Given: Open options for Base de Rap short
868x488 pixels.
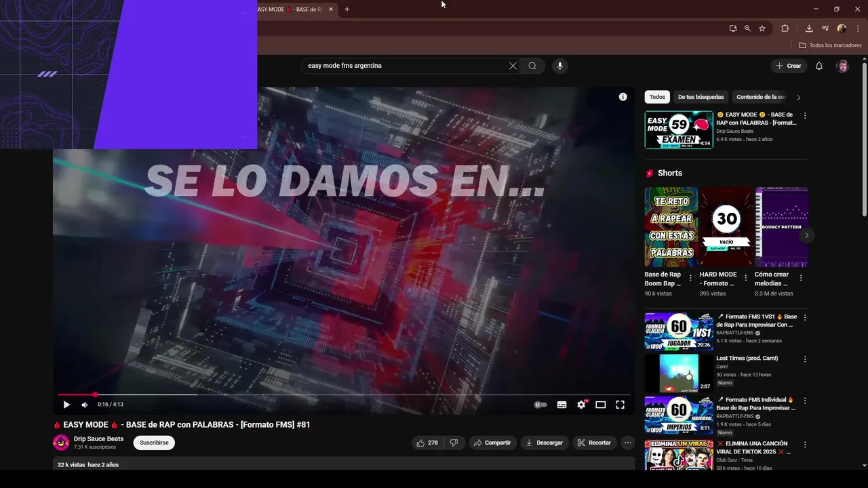Looking at the screenshot, I should tap(691, 278).
